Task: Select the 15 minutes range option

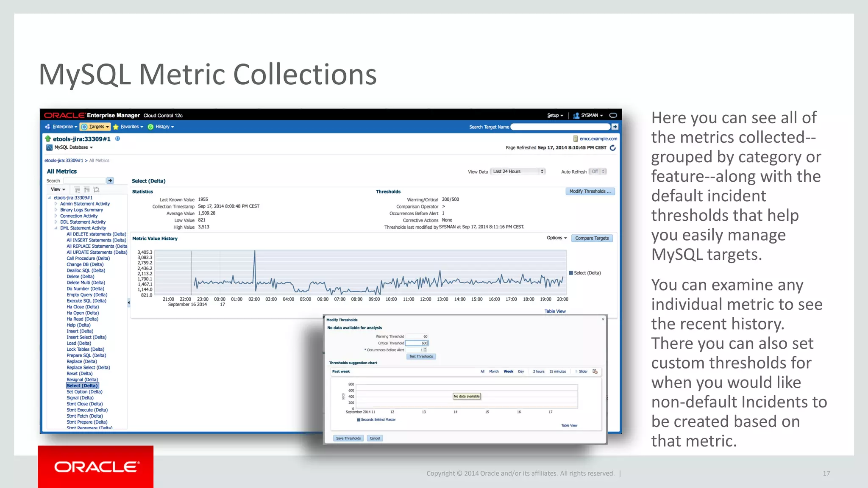Action: tap(558, 372)
